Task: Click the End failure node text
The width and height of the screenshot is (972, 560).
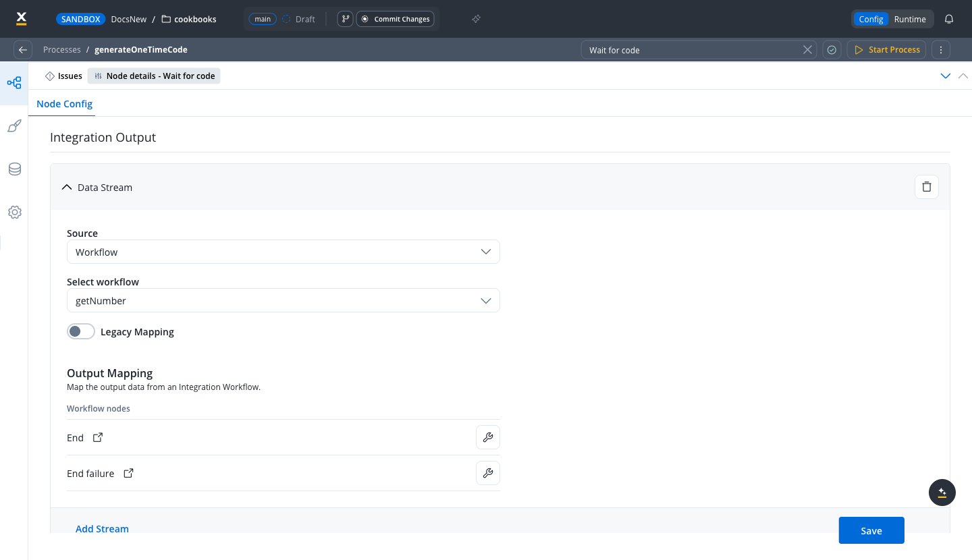Action: click(90, 474)
